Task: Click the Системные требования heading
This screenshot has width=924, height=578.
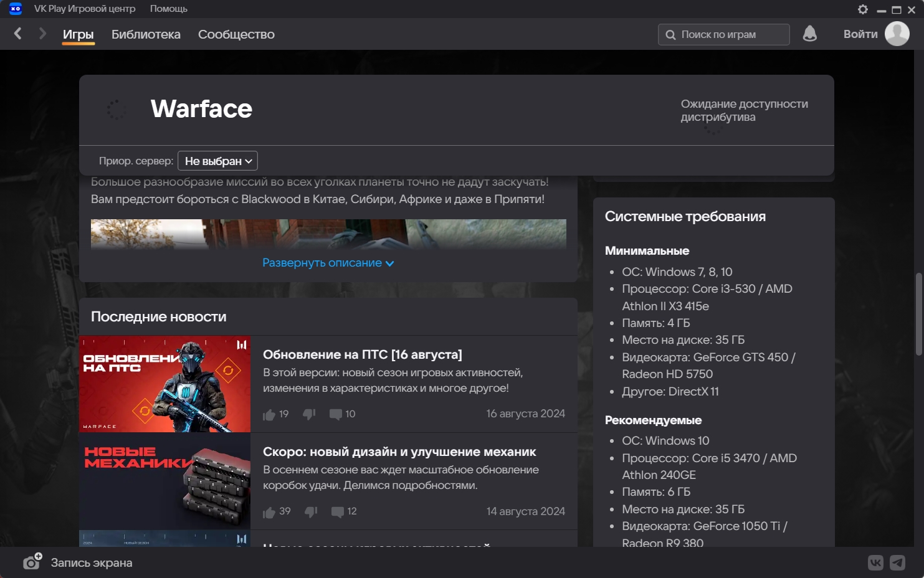Action: click(685, 216)
